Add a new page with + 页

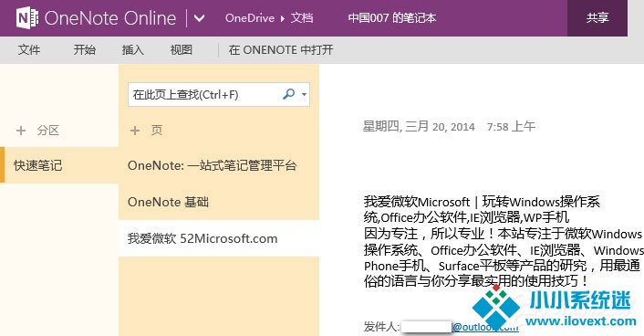146,131
